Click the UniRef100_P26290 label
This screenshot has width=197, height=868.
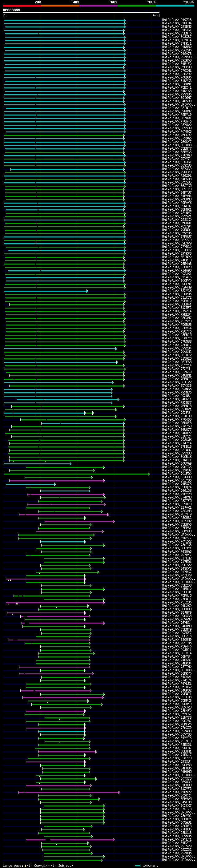[177, 50]
